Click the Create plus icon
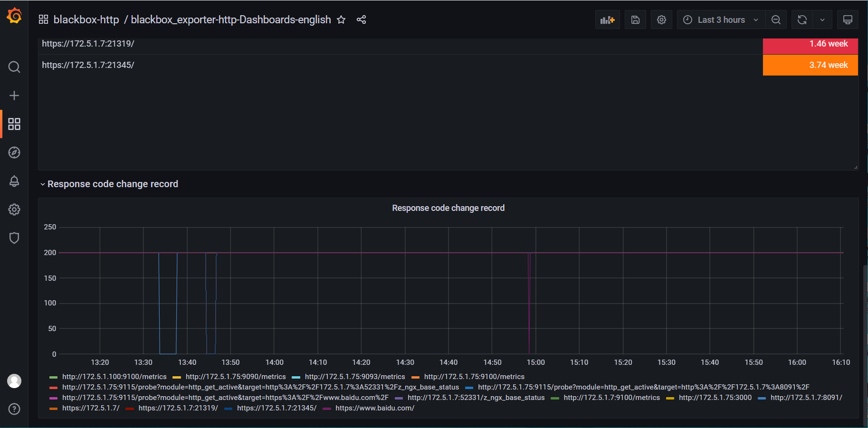Screen dimensions: 868x428 click(14, 95)
